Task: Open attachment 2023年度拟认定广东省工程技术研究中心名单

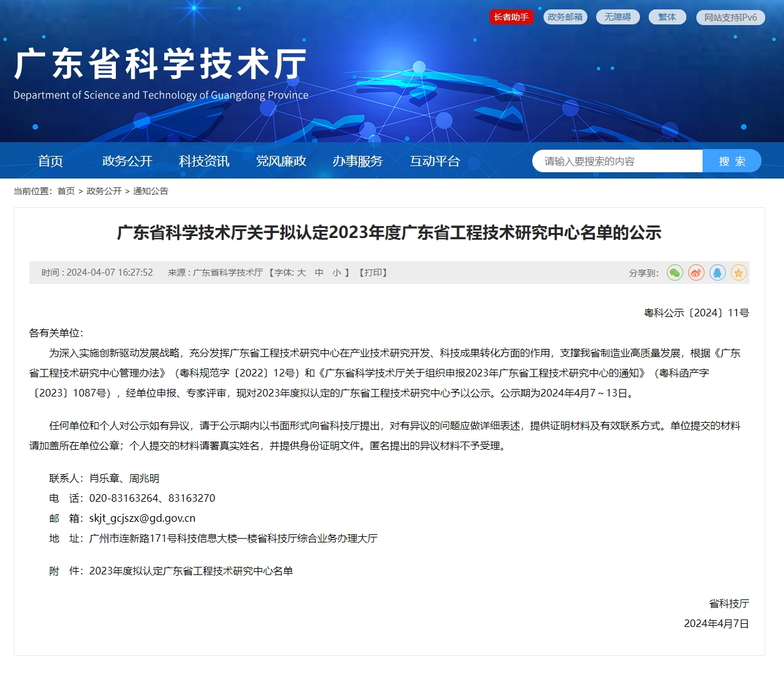Action: [191, 571]
